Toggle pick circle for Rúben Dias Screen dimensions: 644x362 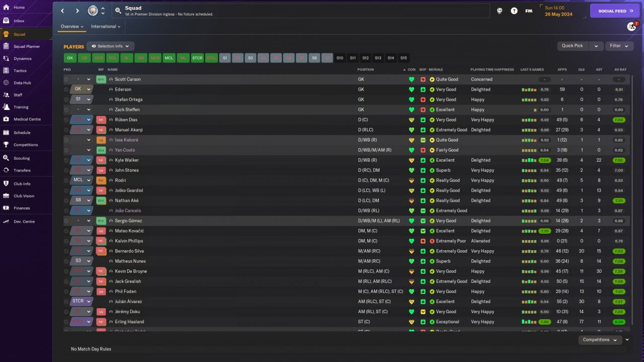tap(66, 120)
